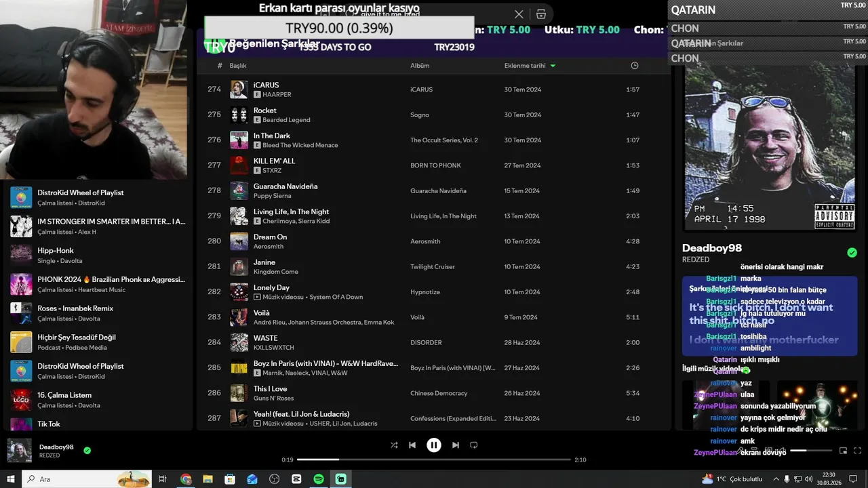Click the Windows taskbar search box
This screenshot has width=868, height=488.
[87, 479]
